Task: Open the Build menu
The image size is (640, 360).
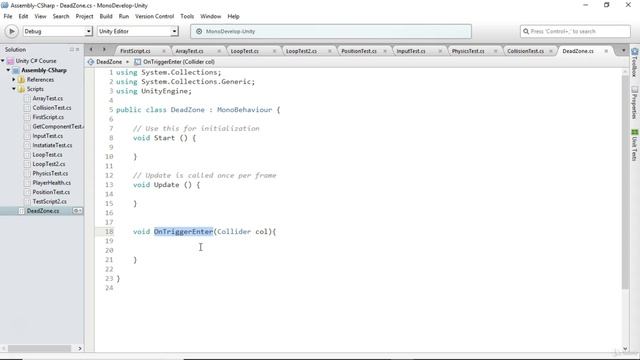Action: 106,16
